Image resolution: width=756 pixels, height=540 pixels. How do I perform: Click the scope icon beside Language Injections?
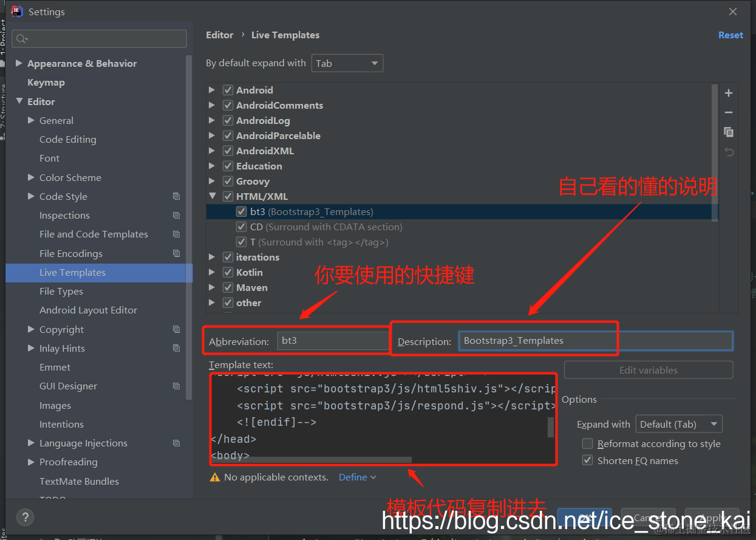[176, 443]
